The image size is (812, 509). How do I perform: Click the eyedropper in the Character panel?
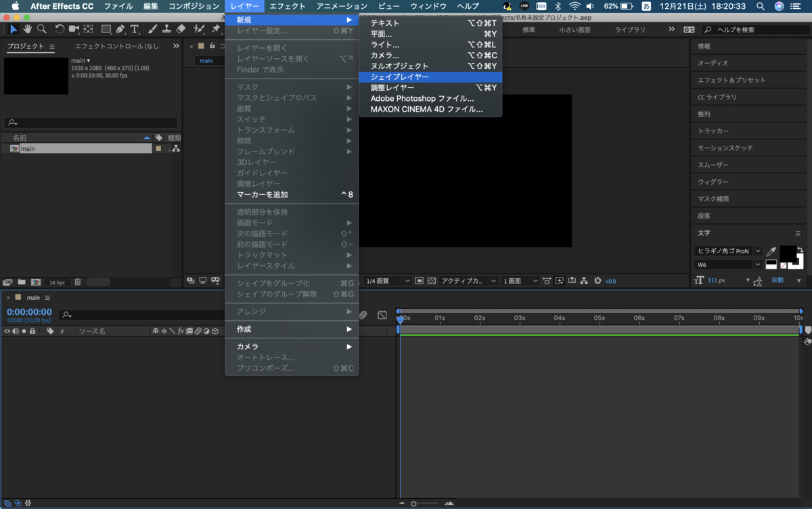(x=771, y=252)
